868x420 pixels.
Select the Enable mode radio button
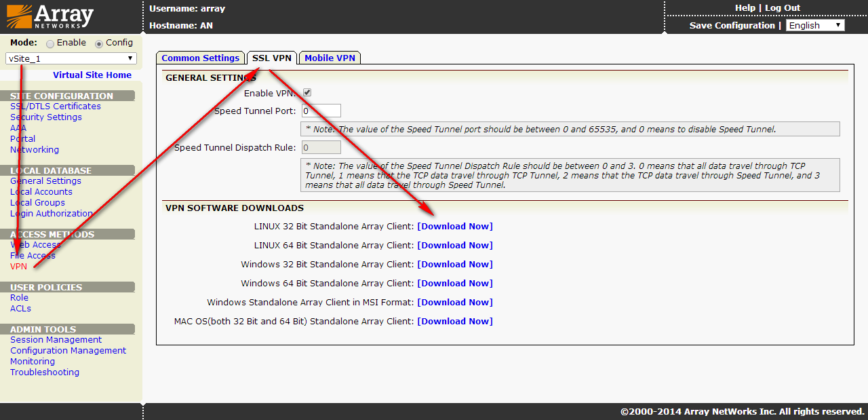(x=50, y=43)
